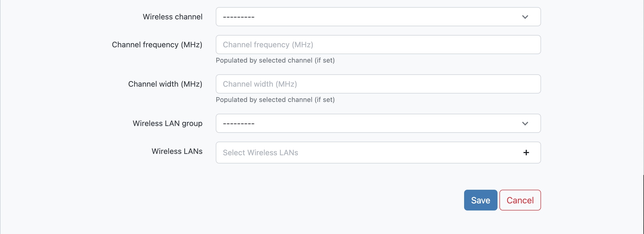Click the "Wireless LAN group" field label

click(168, 124)
